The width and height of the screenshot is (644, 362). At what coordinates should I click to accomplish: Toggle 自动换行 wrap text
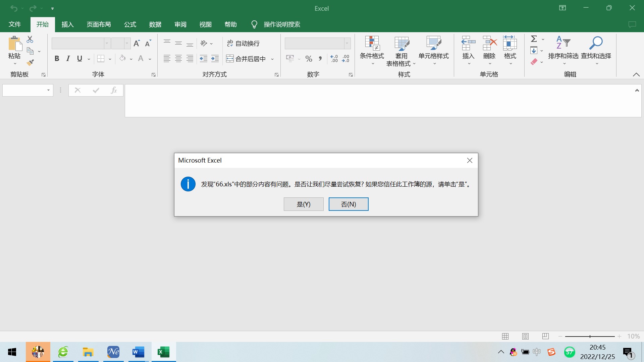pyautogui.click(x=244, y=43)
